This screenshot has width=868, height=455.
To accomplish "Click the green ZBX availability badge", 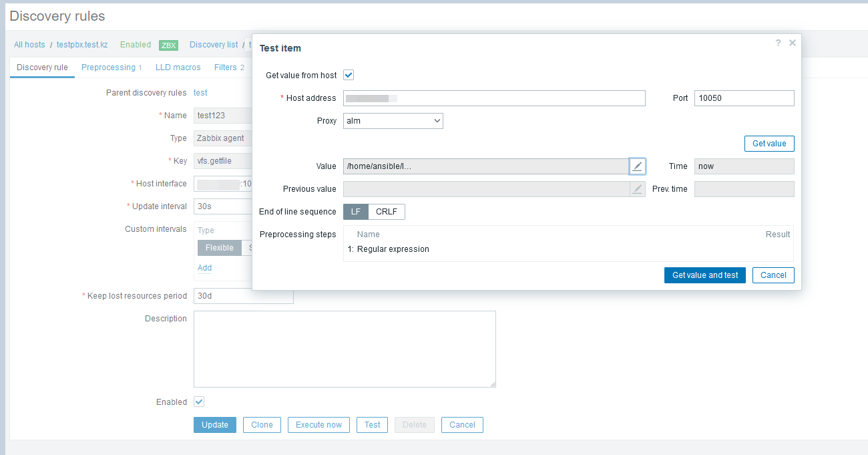I will pyautogui.click(x=168, y=45).
